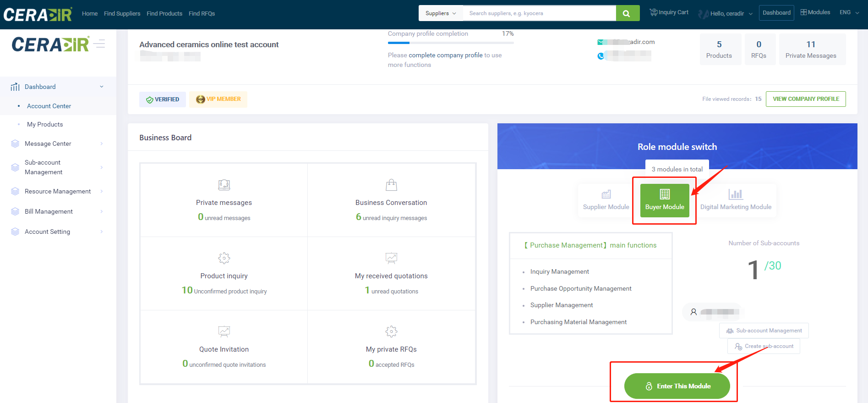Screen dimensions: 868x403
Task: Click the My received quotations chart icon
Action: click(391, 258)
